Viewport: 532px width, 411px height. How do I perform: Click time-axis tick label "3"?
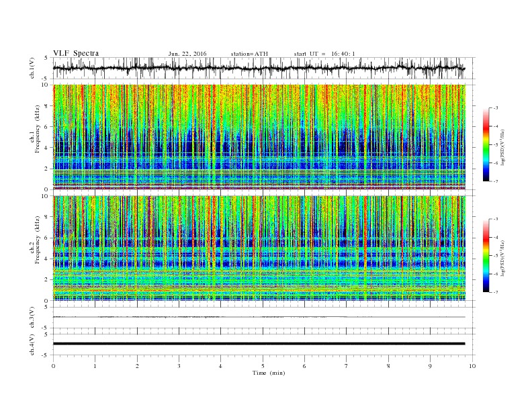(x=179, y=366)
